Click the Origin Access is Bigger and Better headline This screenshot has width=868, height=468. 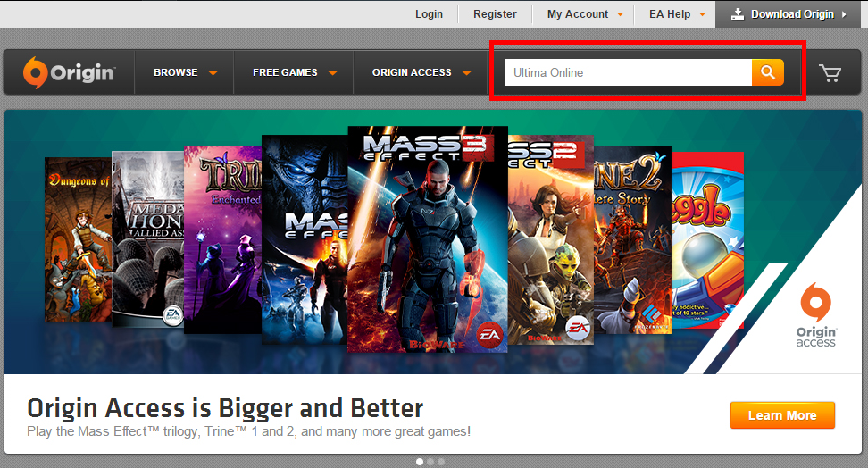click(x=225, y=409)
